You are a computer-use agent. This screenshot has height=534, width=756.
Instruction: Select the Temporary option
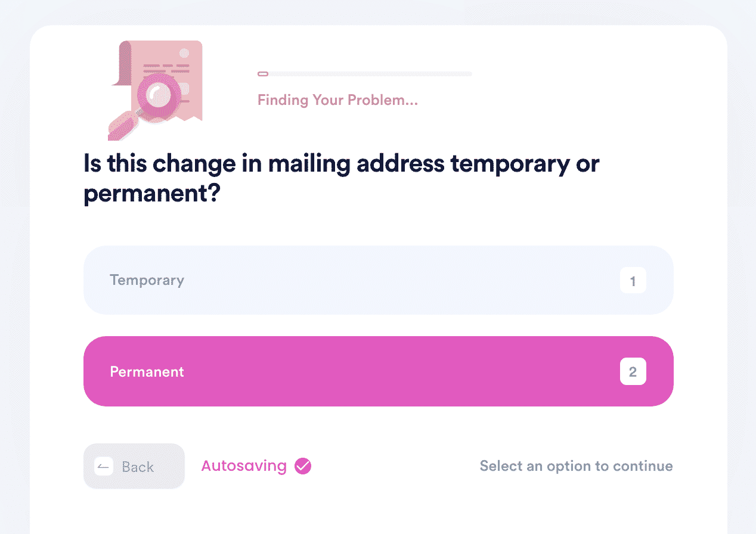coord(378,280)
